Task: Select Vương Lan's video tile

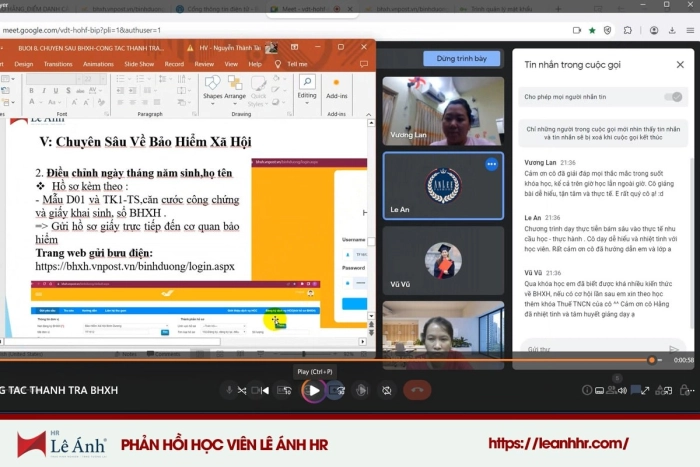Action: [443, 111]
